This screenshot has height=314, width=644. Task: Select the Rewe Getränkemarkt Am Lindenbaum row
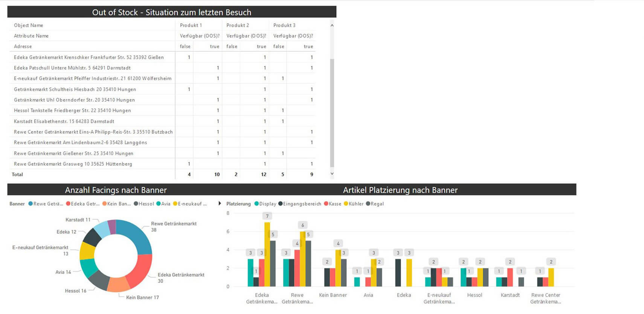162,142
